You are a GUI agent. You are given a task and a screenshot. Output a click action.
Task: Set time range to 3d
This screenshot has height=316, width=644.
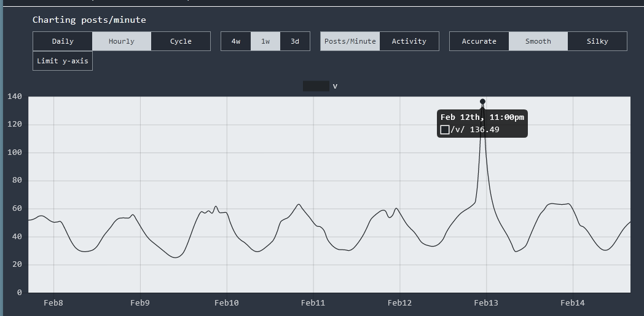(295, 41)
